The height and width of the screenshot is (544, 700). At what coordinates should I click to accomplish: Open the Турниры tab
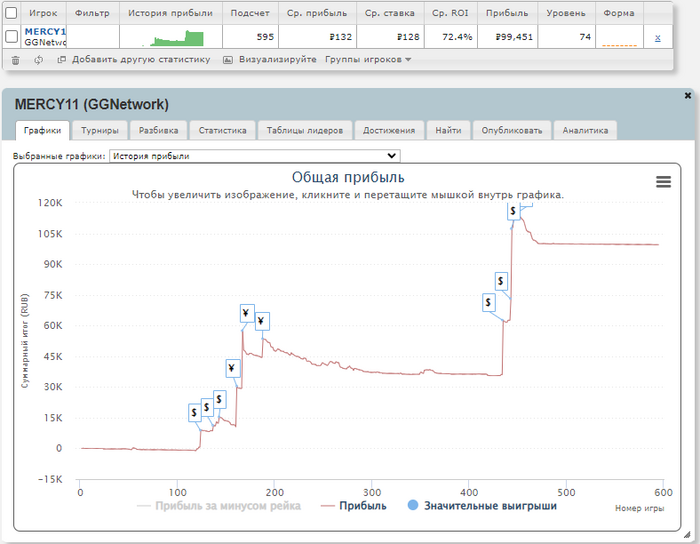pyautogui.click(x=100, y=130)
